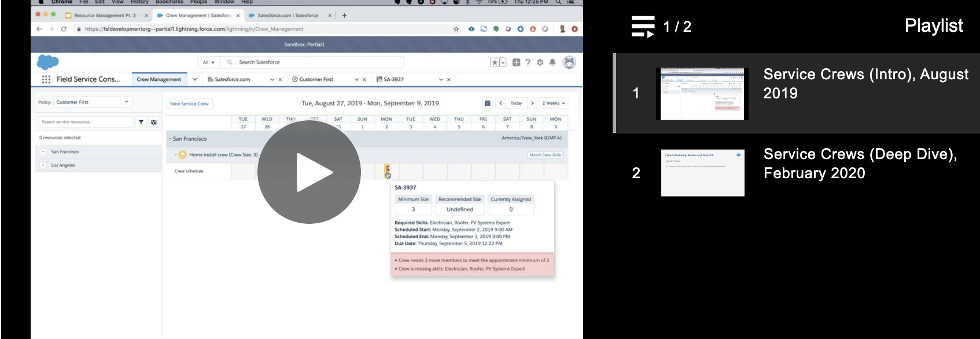980x339 pixels.
Task: Go to next date range arrow
Action: [x=532, y=103]
